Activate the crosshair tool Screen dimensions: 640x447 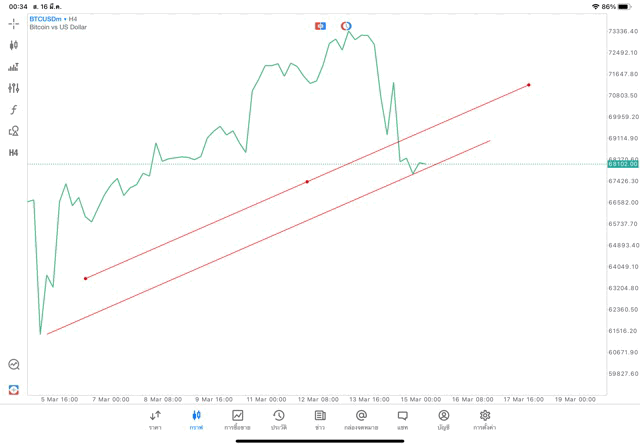[x=13, y=23]
